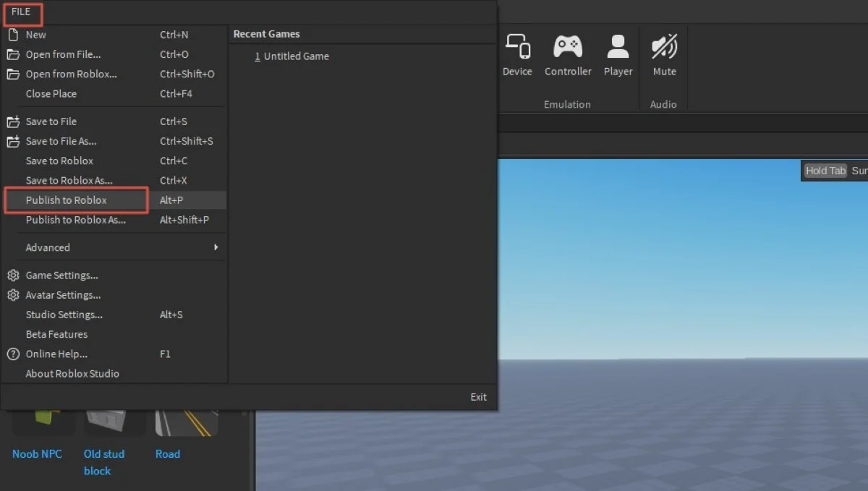The image size is (868, 491).
Task: Click the Audio group label
Action: click(663, 105)
